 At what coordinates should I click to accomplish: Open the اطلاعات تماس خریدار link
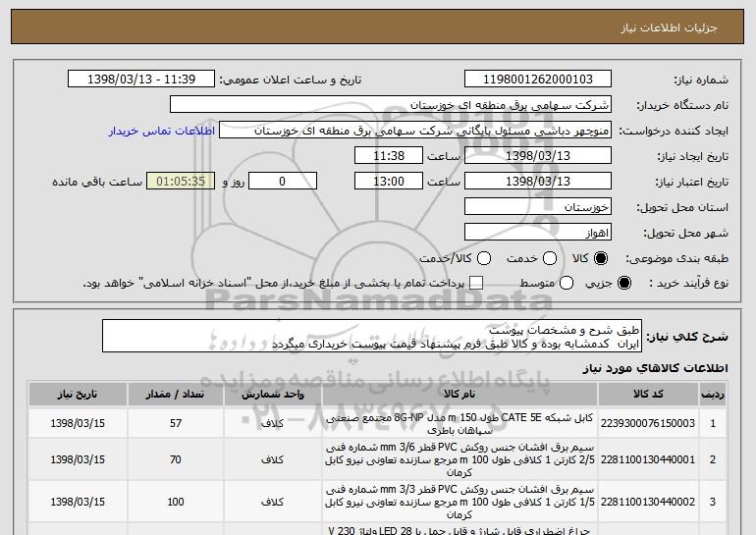tap(162, 132)
